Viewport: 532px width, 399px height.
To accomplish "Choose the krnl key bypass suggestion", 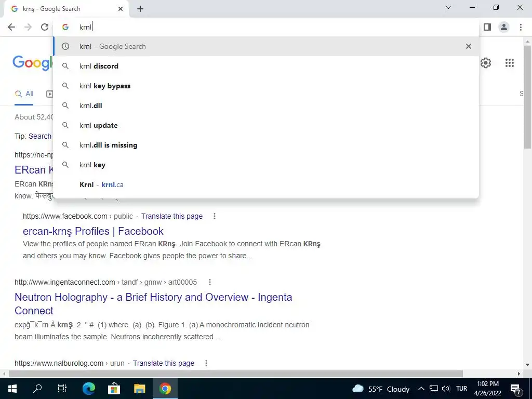I will (x=266, y=86).
